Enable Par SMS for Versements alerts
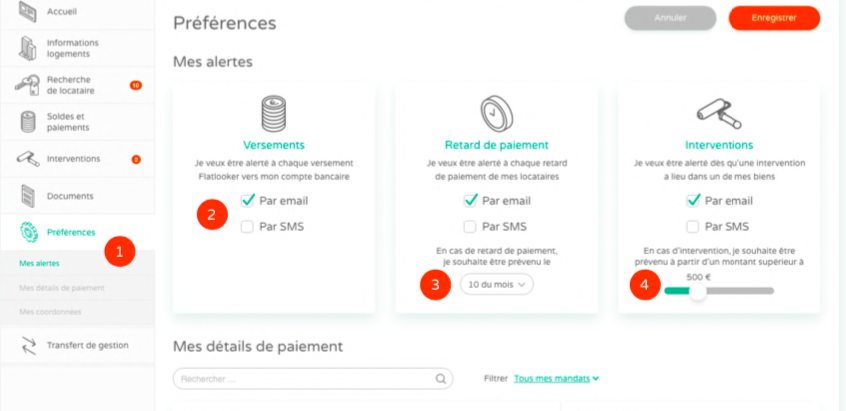Image resolution: width=846 pixels, height=411 pixels. pos(247,227)
